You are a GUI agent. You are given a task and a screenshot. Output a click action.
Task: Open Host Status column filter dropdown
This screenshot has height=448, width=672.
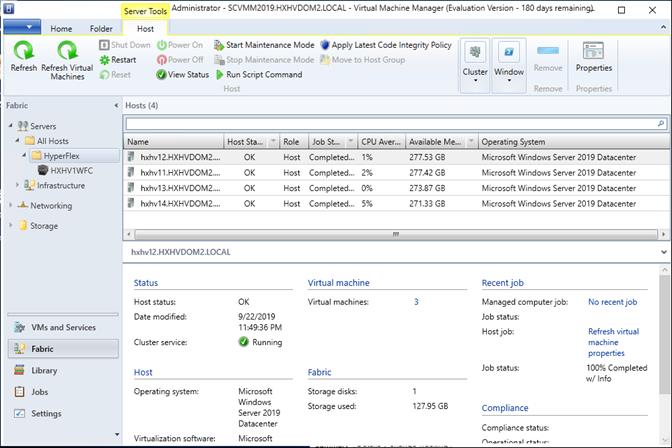coord(273,141)
